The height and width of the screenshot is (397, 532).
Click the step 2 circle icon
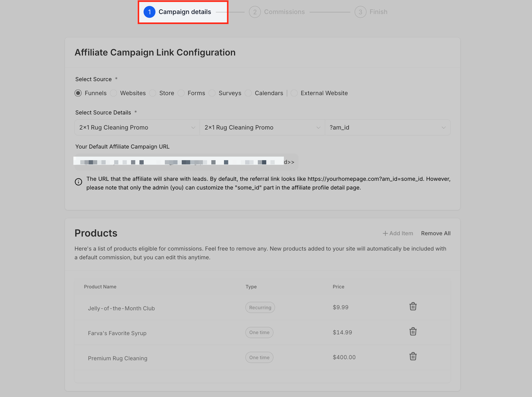[255, 12]
